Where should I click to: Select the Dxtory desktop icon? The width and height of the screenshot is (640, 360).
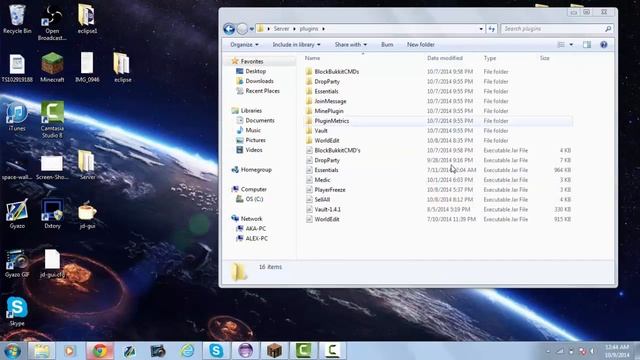52,213
